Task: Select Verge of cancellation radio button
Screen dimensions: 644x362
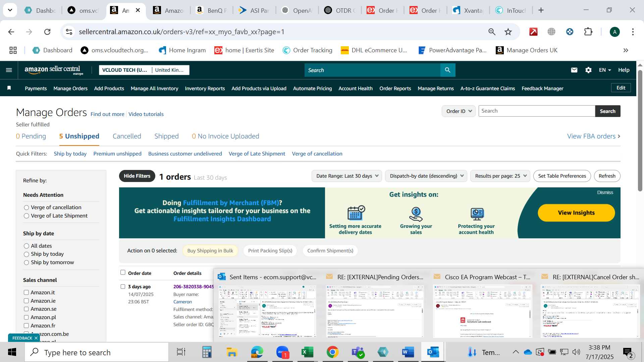Action: point(26,207)
